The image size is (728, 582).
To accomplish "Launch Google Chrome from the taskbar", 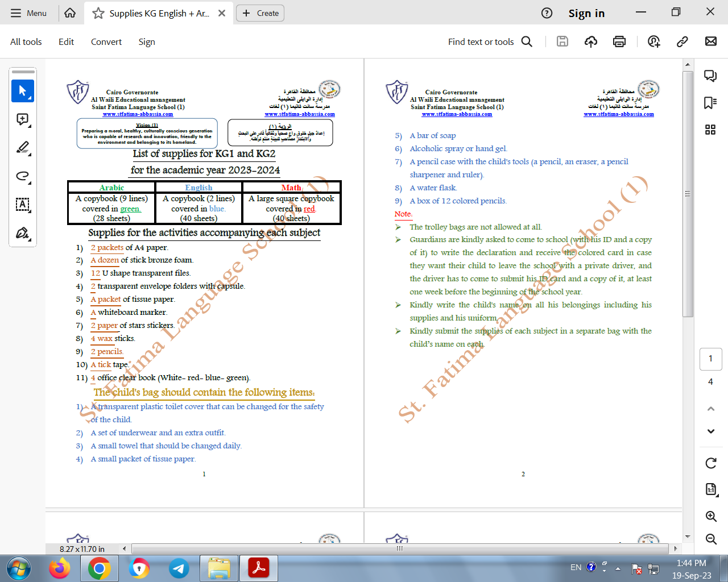I will [x=99, y=568].
